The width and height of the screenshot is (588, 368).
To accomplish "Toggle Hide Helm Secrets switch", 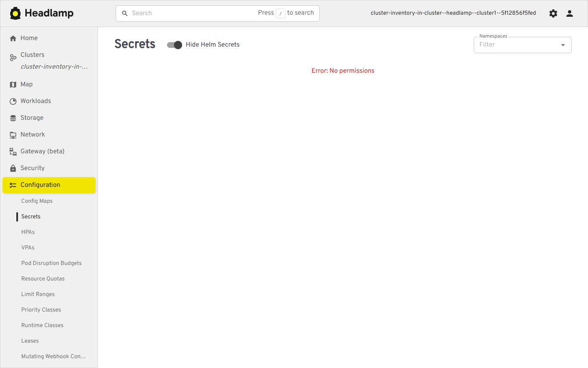I will pos(174,45).
